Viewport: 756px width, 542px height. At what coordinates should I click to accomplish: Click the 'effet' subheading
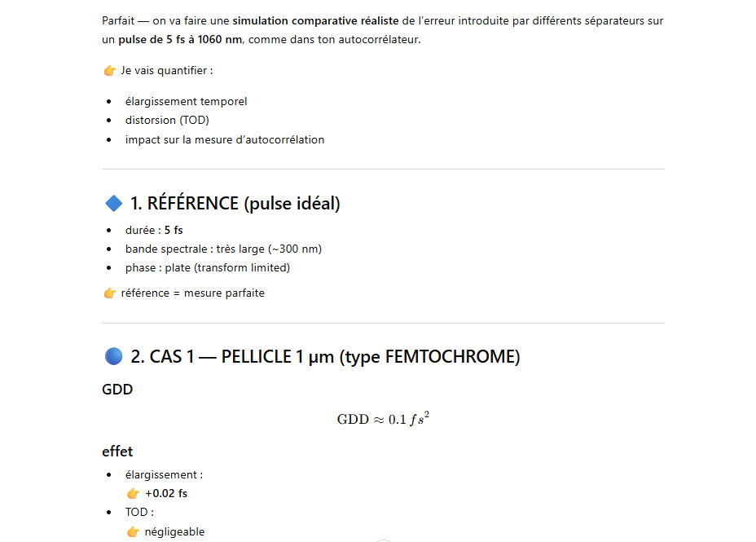point(117,452)
